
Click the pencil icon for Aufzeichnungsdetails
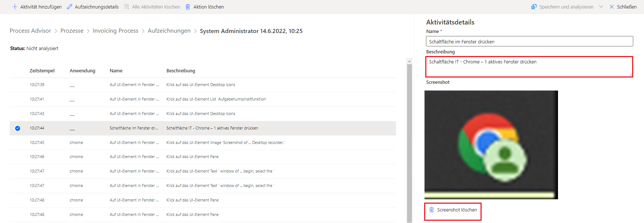tap(70, 7)
